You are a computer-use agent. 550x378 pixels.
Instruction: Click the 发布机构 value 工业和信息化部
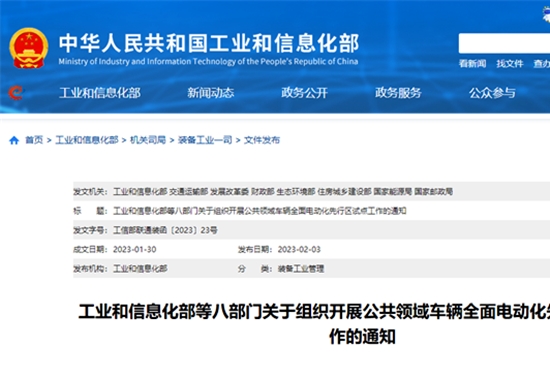(140, 269)
